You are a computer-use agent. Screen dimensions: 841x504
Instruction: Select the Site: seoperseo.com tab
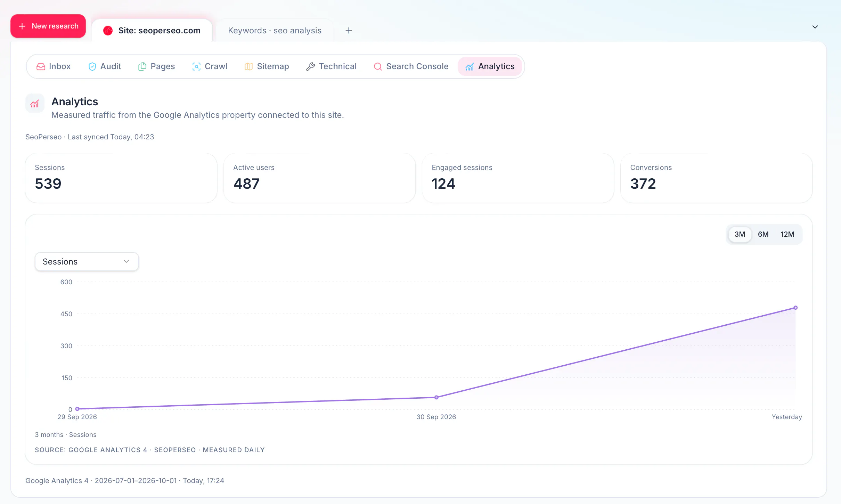(x=152, y=31)
